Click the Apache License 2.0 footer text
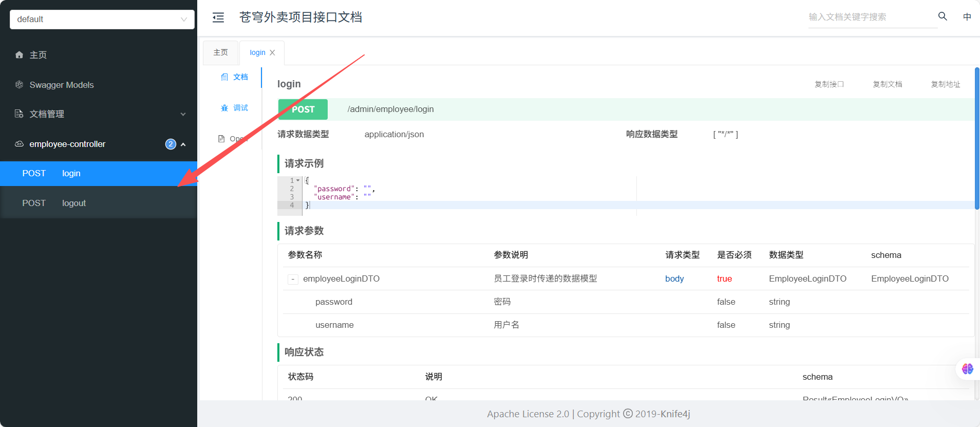This screenshot has height=427, width=980. click(528, 414)
